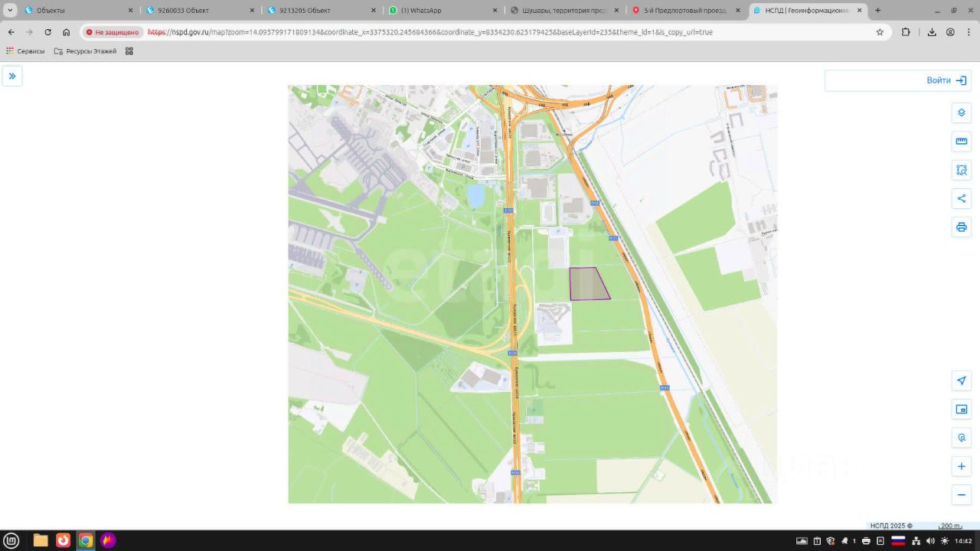The height and width of the screenshot is (551, 980).
Task: Open the volume control in system tray
Action: (x=930, y=541)
